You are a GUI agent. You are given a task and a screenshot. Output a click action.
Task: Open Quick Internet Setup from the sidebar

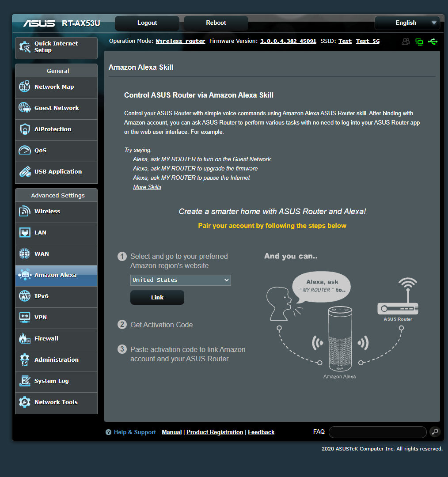click(x=56, y=47)
